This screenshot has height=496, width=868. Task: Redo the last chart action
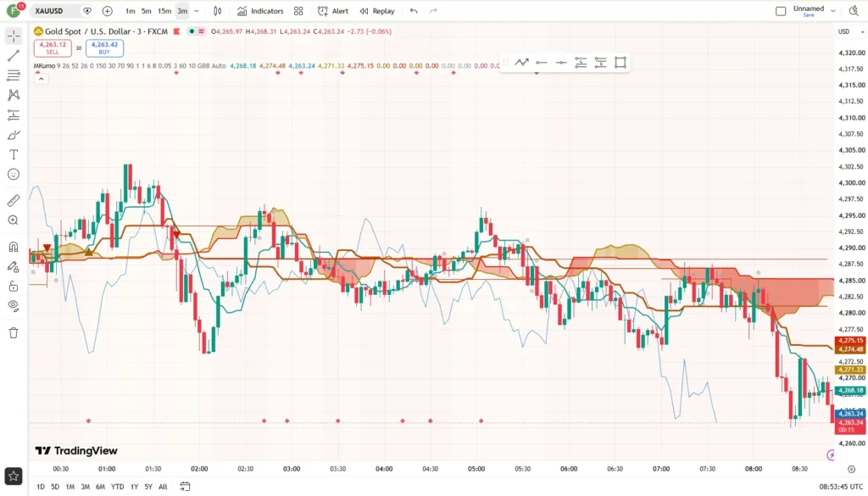[x=433, y=11]
